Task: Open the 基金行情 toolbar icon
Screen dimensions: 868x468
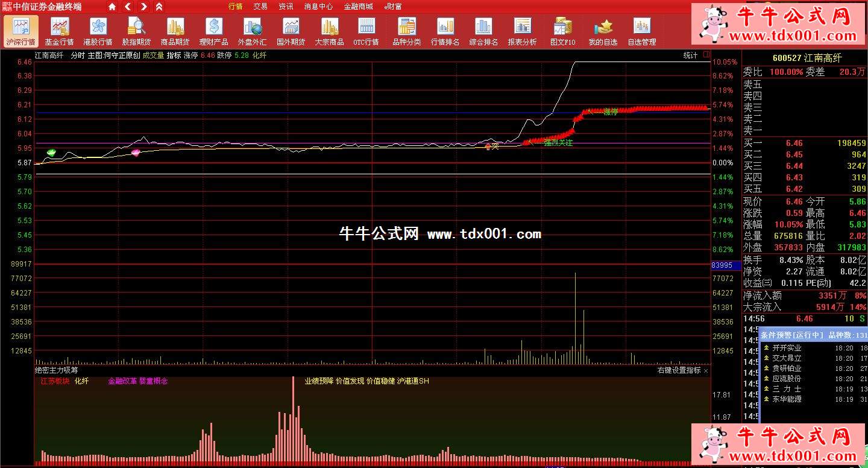Action: (59, 31)
